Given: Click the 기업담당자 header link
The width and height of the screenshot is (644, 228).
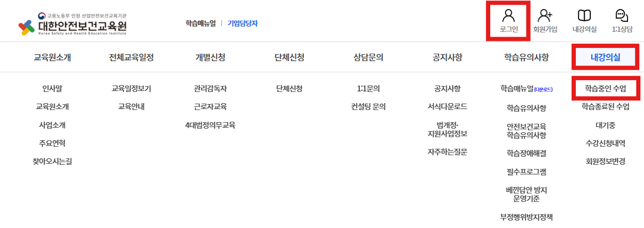Looking at the screenshot, I should tap(243, 23).
